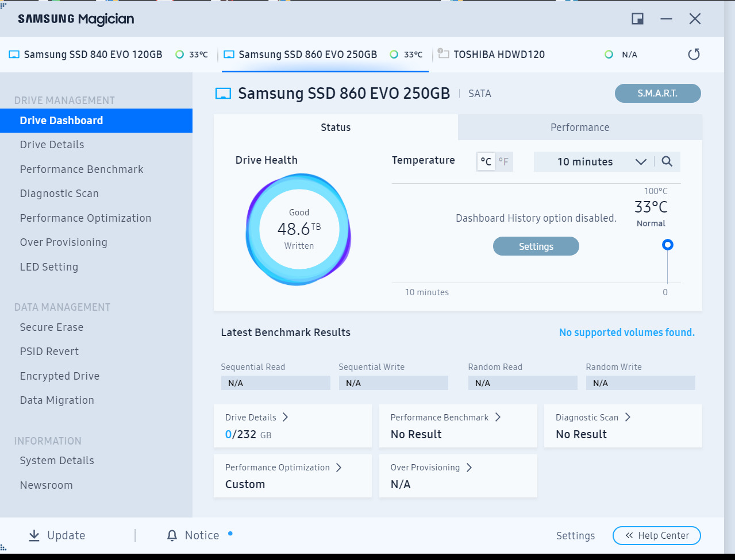The image size is (735, 560).
Task: Click the TOSHIBA HDWD120 unknown drive icon
Action: click(x=443, y=53)
